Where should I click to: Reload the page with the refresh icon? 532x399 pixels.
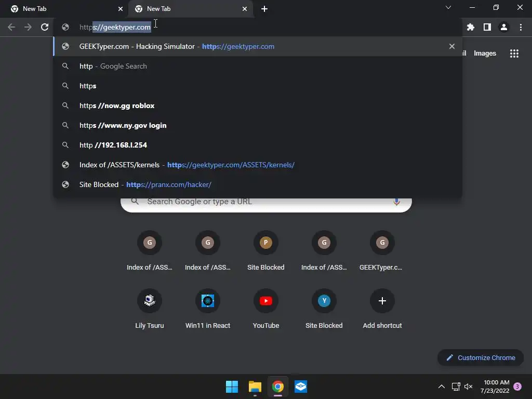(x=45, y=27)
